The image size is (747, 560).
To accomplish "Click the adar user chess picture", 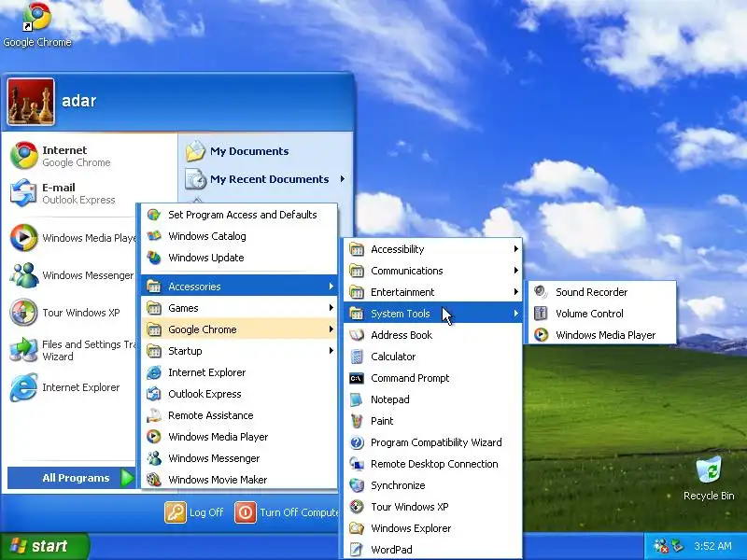I will [31, 102].
